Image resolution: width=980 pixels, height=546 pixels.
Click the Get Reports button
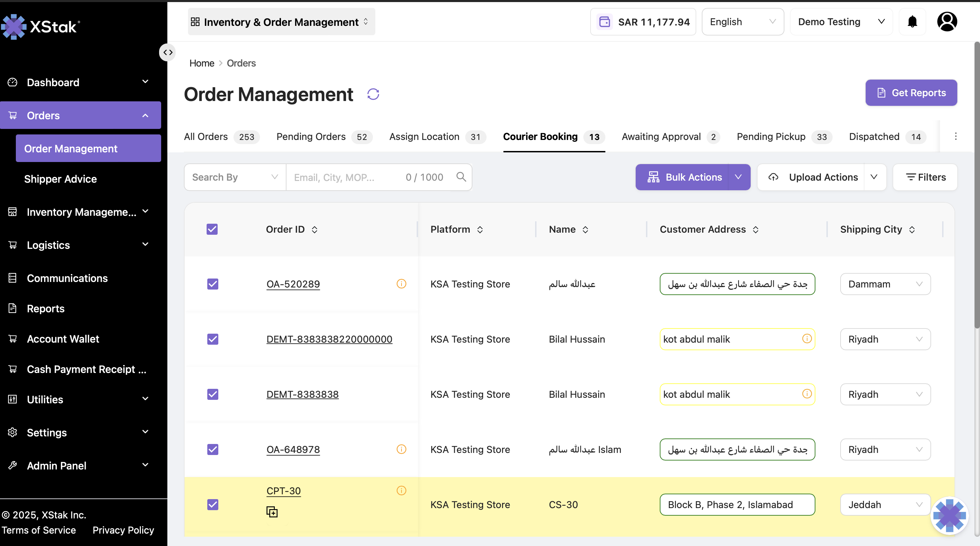(911, 92)
